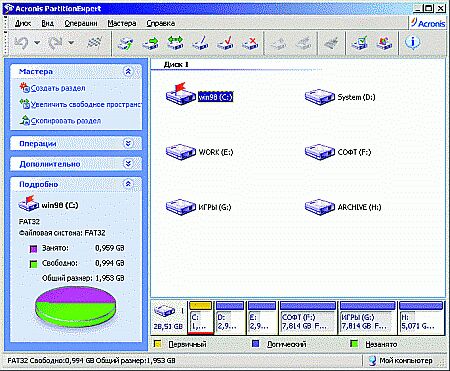
Task: Click the copy partition toolbar icon
Action: [x=125, y=43]
